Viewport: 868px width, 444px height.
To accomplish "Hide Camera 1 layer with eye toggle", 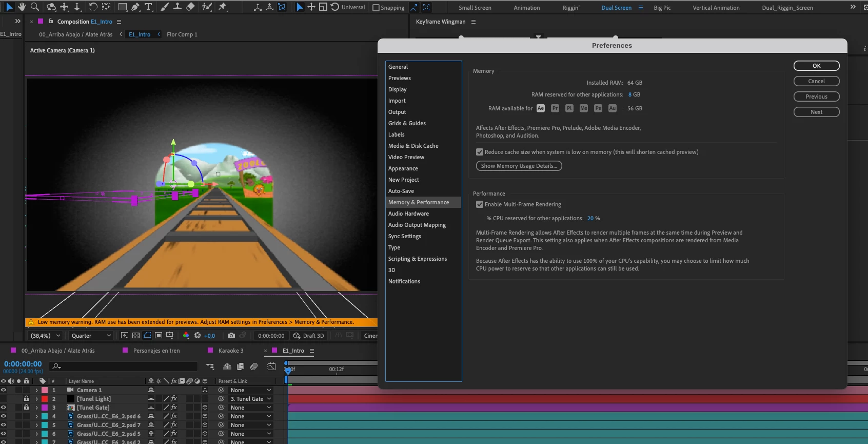I will [x=4, y=390].
